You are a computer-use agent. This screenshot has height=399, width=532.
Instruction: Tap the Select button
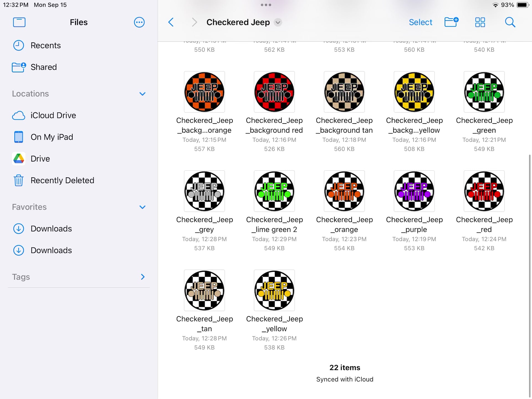pyautogui.click(x=420, y=22)
